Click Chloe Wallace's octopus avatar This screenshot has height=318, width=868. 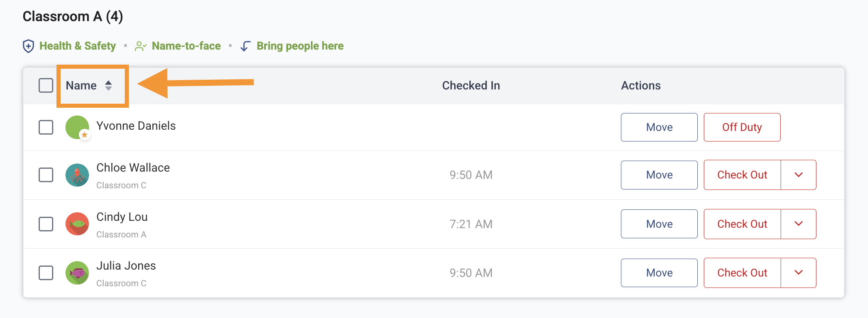click(77, 175)
